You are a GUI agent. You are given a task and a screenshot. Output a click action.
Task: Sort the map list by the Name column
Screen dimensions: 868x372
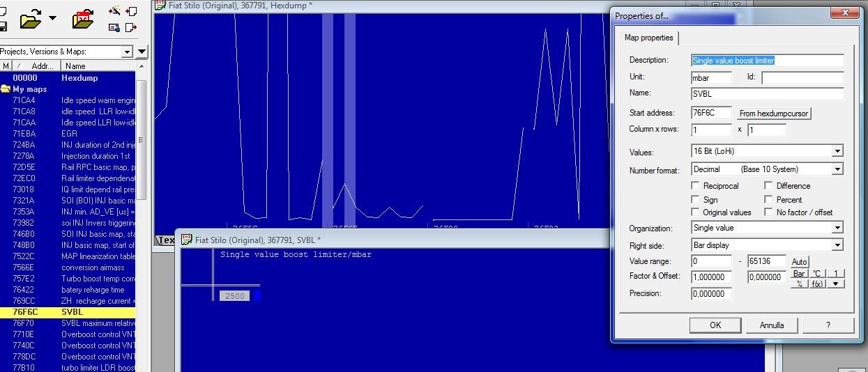99,66
